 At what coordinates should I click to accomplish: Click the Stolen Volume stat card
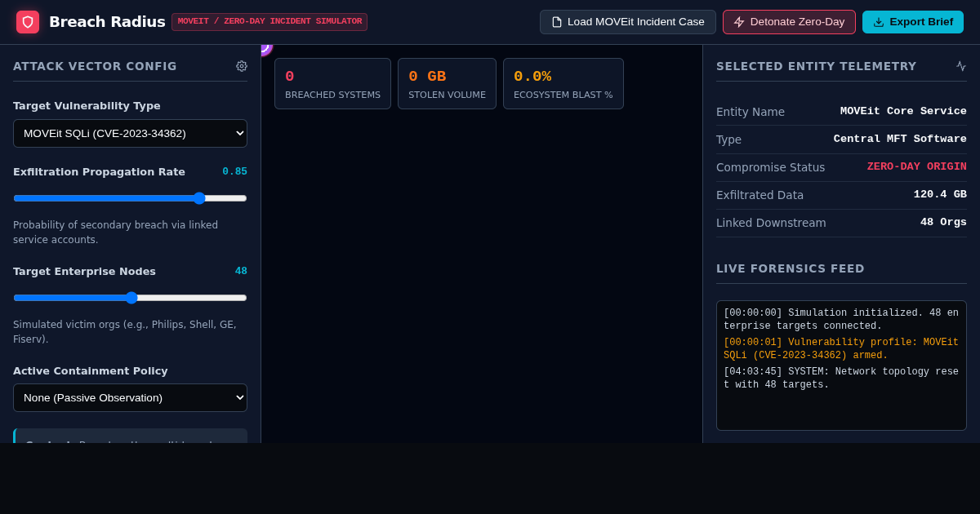[x=447, y=83]
